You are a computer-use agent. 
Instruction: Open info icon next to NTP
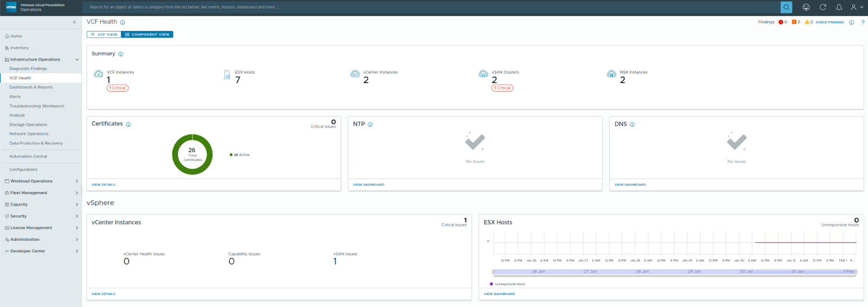coord(370,124)
